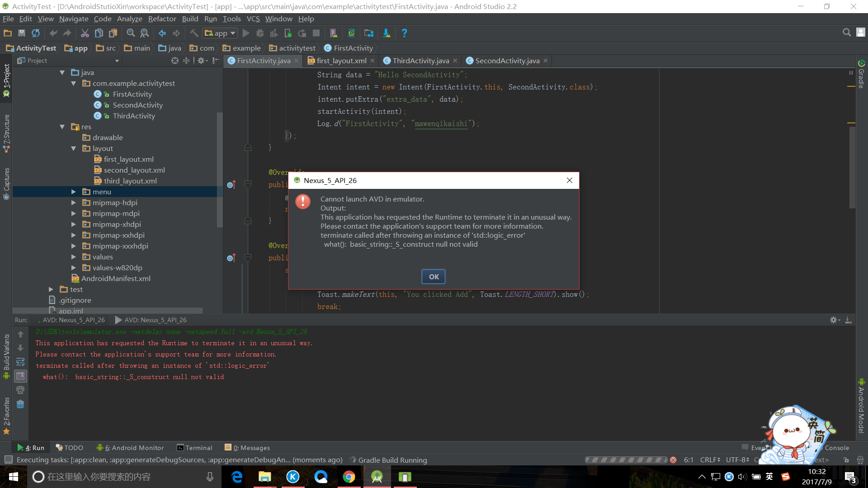The width and height of the screenshot is (868, 488).
Task: Open the VCS menu
Action: click(x=253, y=19)
